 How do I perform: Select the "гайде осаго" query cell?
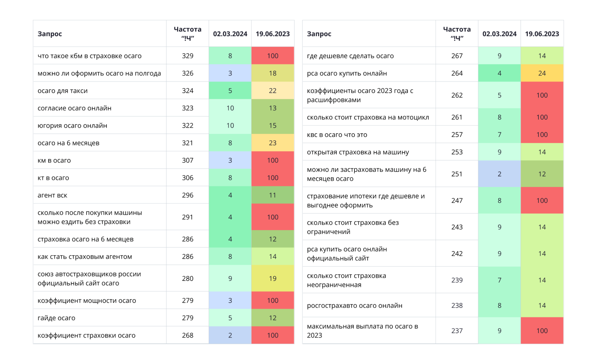tap(56, 318)
